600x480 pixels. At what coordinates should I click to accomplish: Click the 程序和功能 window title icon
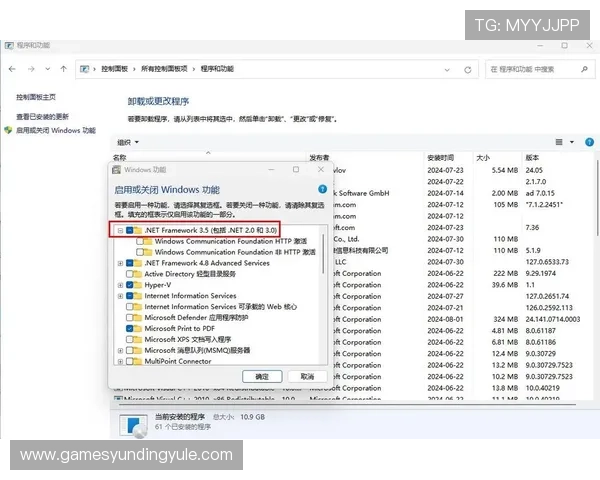9,46
